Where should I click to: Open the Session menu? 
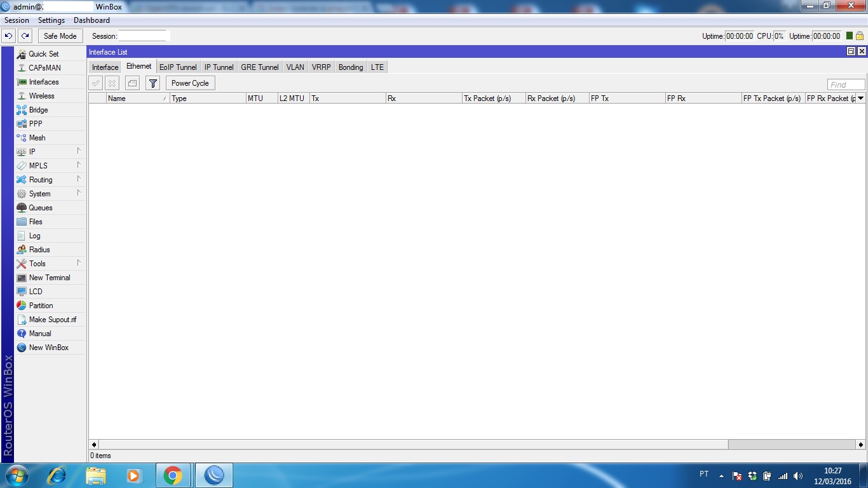click(x=17, y=20)
